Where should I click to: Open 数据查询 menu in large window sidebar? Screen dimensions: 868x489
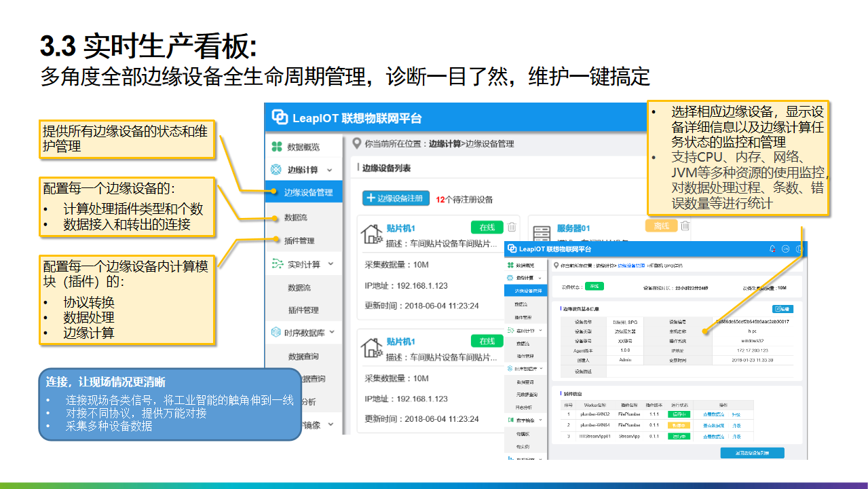tap(303, 356)
